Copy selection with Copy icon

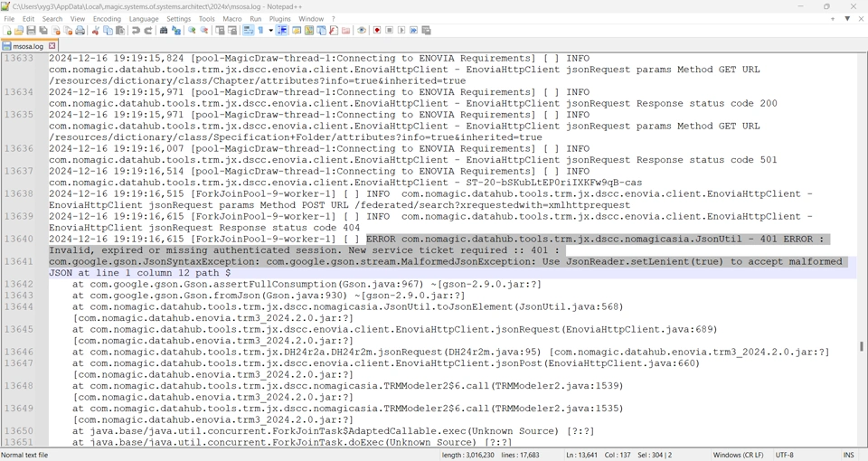108,31
